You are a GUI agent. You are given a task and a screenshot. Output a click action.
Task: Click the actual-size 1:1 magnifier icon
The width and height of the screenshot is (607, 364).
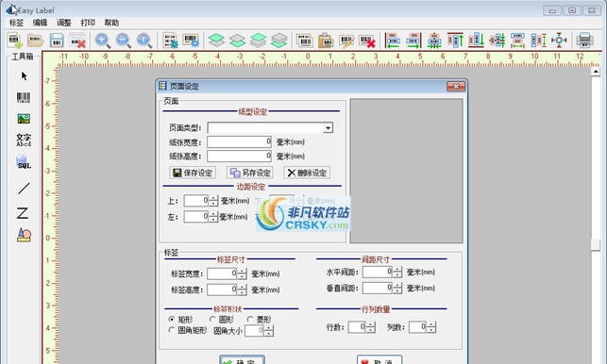[x=144, y=41]
